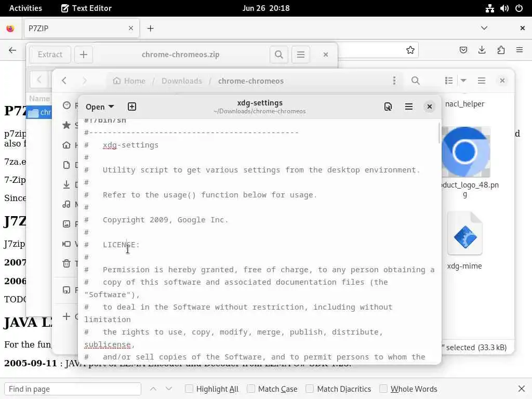Open the Activities overview
The height and width of the screenshot is (399, 532).
pyautogui.click(x=25, y=8)
